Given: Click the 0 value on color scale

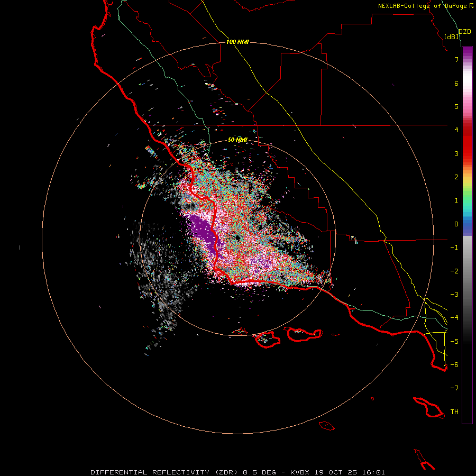Looking at the screenshot, I should pyautogui.click(x=456, y=224).
